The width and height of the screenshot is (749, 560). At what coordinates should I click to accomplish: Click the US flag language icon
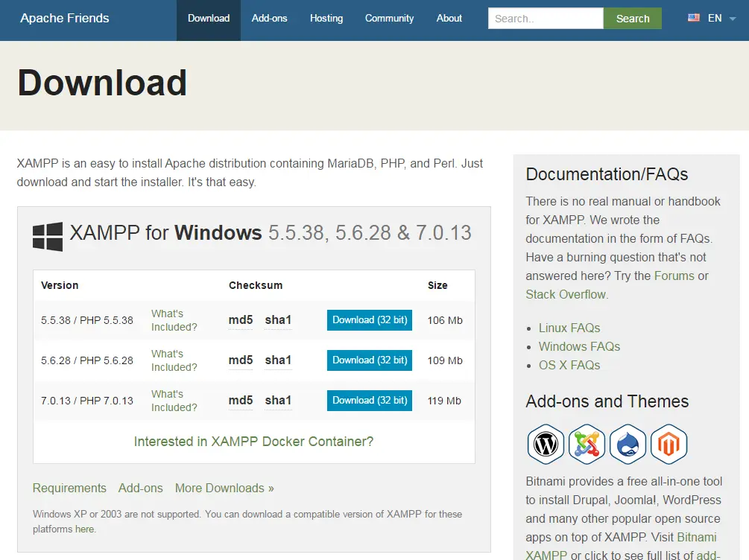click(x=694, y=18)
